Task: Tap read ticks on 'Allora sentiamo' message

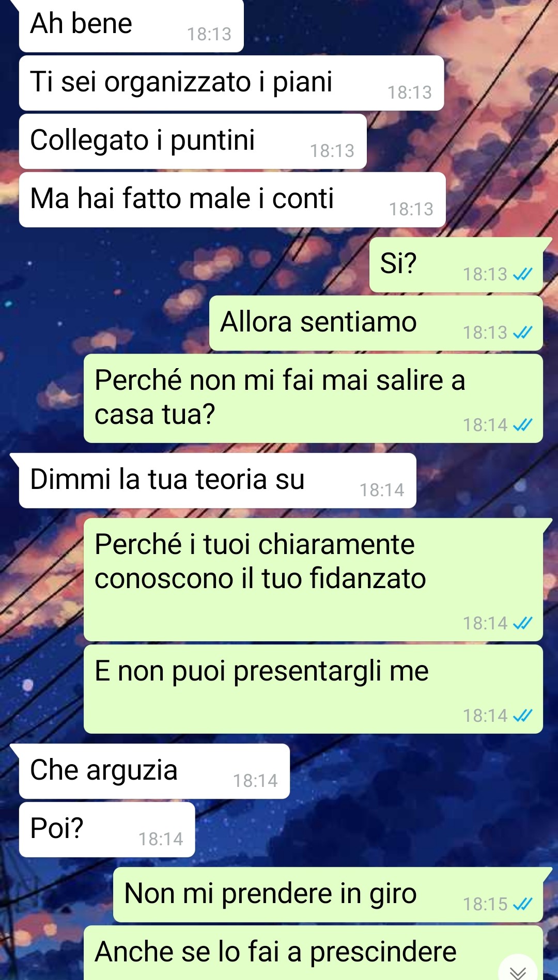Action: tap(522, 333)
